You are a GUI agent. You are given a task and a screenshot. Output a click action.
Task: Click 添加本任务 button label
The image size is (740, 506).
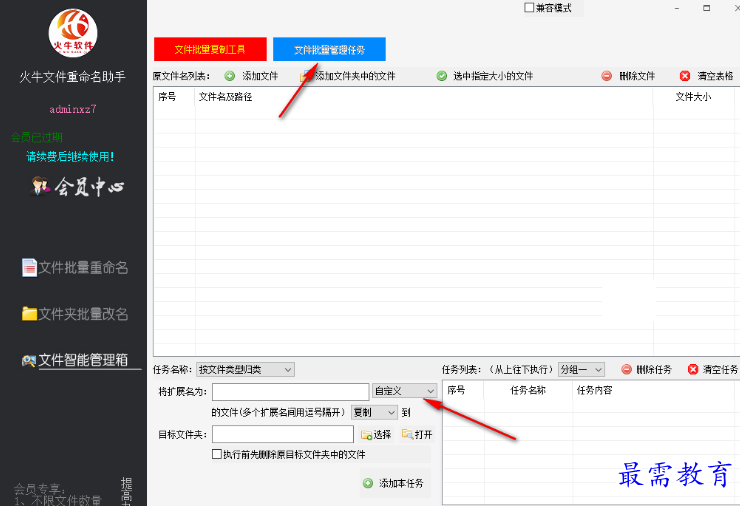pyautogui.click(x=401, y=483)
